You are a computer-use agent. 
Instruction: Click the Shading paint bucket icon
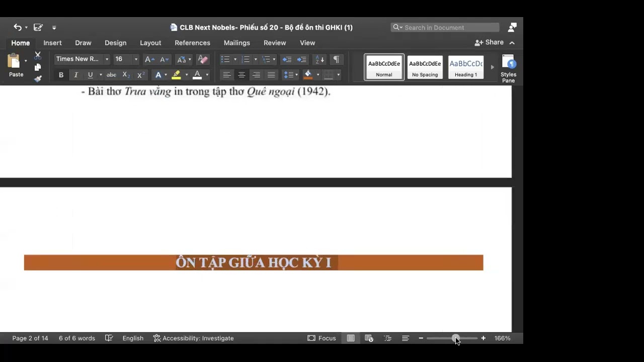pos(308,75)
